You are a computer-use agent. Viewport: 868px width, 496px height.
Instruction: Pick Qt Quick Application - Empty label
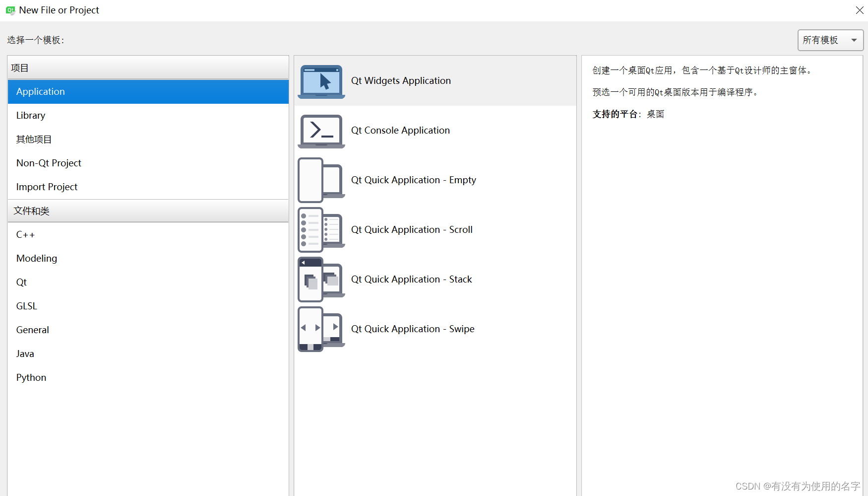(x=414, y=180)
